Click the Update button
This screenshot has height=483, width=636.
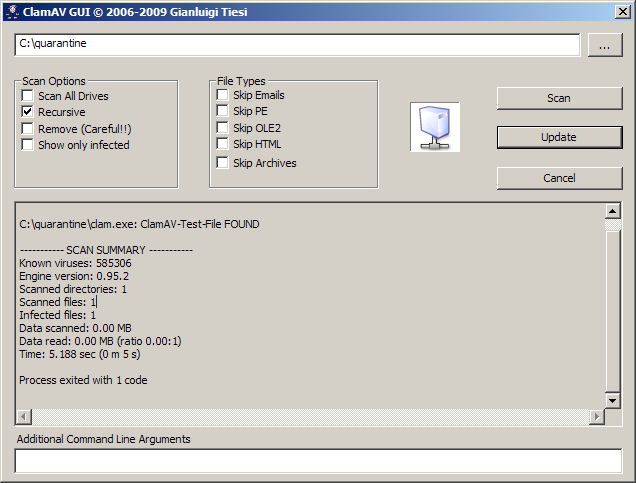pos(559,137)
